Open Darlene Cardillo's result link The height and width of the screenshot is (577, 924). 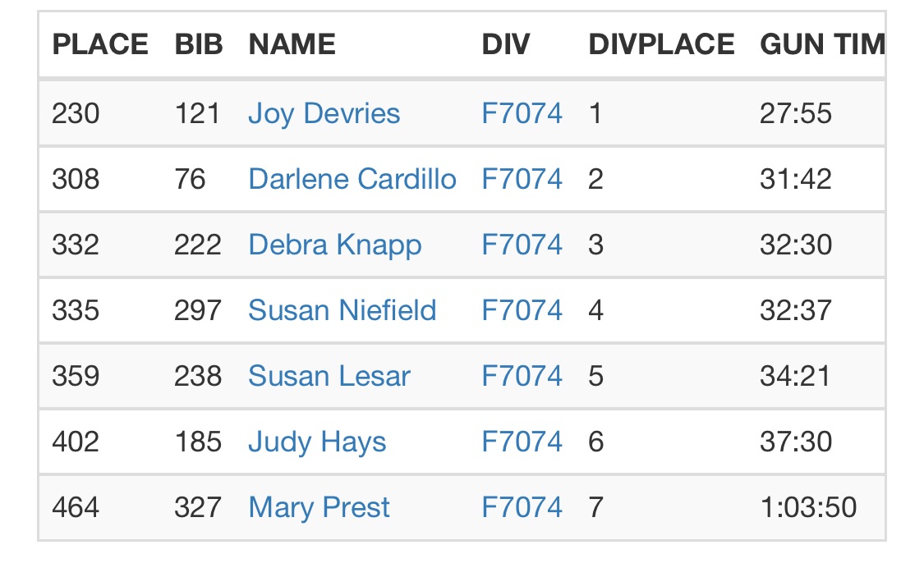pos(352,179)
